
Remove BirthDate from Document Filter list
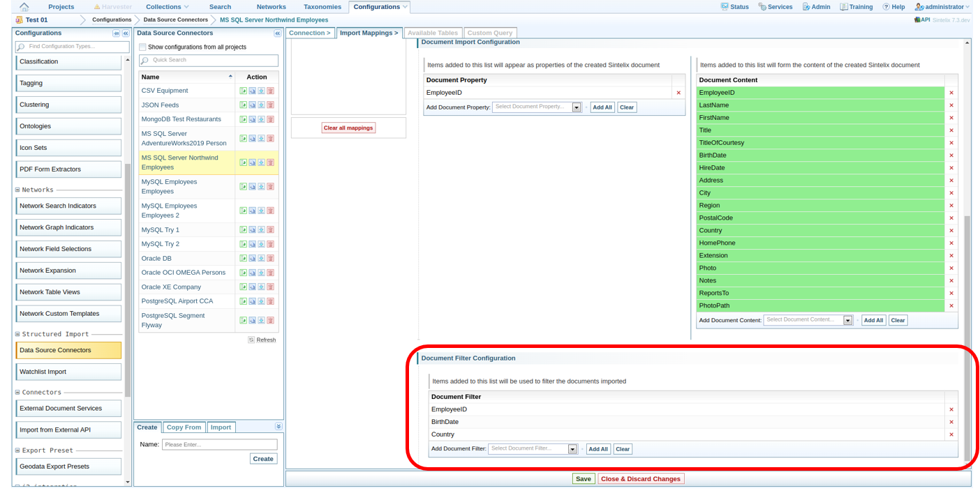[x=951, y=422]
